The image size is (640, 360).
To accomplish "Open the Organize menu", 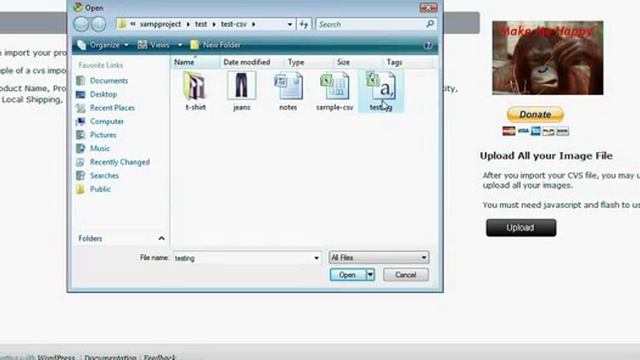I will pos(103,45).
